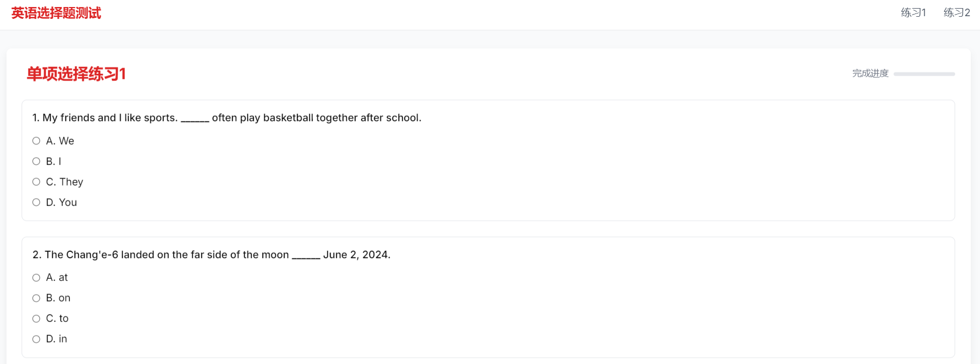Click question 2 text about Chang'e-6
The image size is (980, 364).
211,255
